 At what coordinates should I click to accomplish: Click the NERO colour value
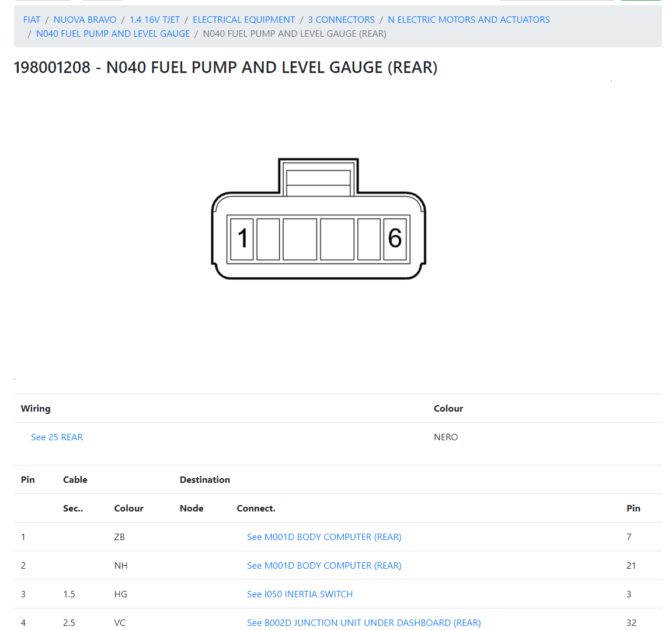[x=445, y=437]
